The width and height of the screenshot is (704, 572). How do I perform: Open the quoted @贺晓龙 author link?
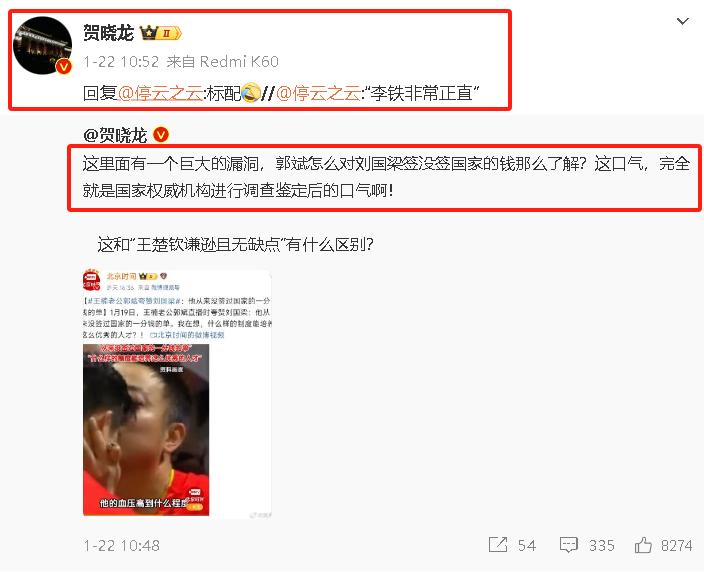(115, 135)
